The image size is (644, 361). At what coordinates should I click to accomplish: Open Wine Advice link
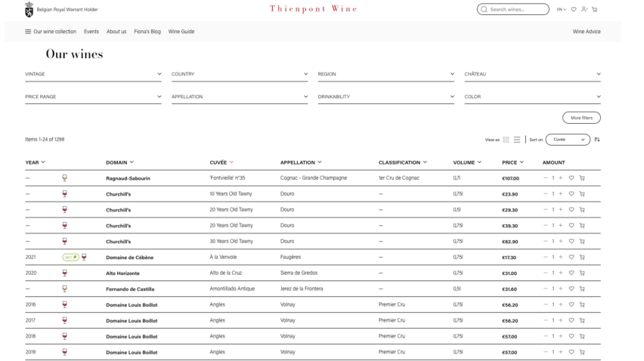587,32
